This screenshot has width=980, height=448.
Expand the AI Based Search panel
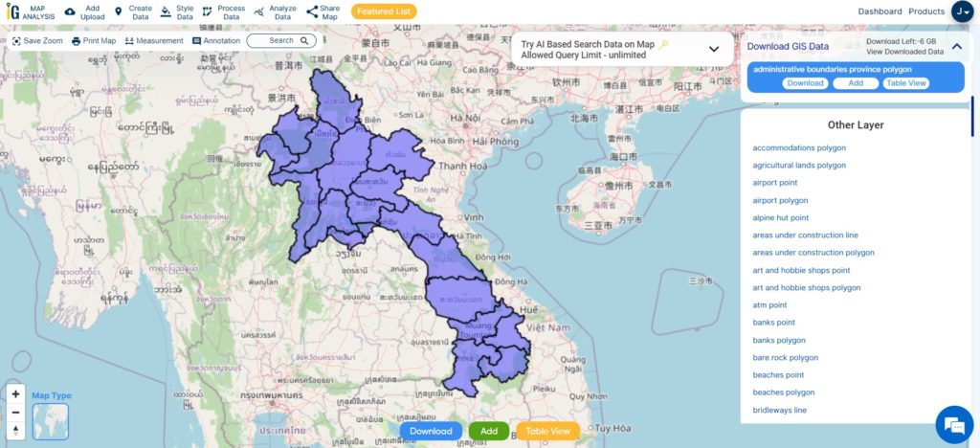[714, 50]
